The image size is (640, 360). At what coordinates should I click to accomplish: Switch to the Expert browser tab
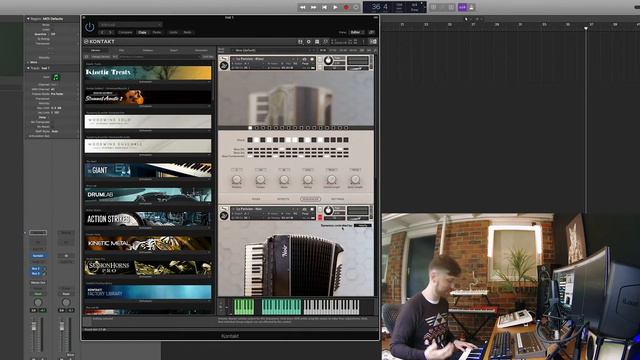pyautogui.click(x=174, y=51)
